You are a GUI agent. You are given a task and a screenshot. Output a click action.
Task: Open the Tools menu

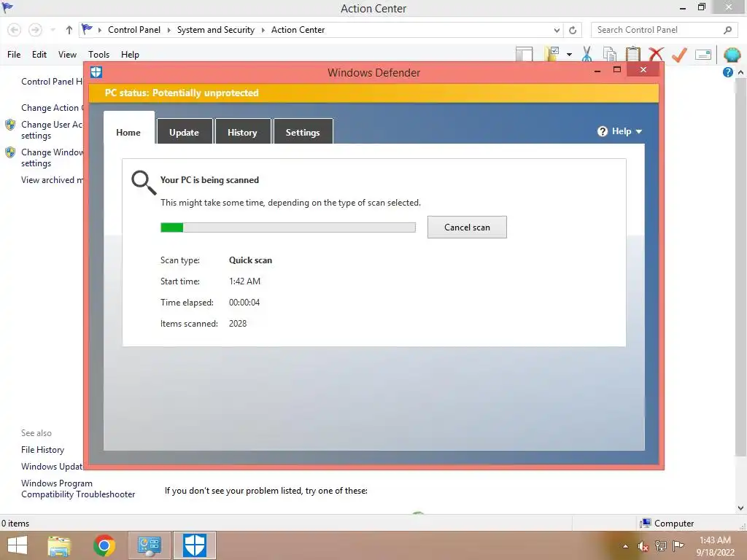pos(98,54)
